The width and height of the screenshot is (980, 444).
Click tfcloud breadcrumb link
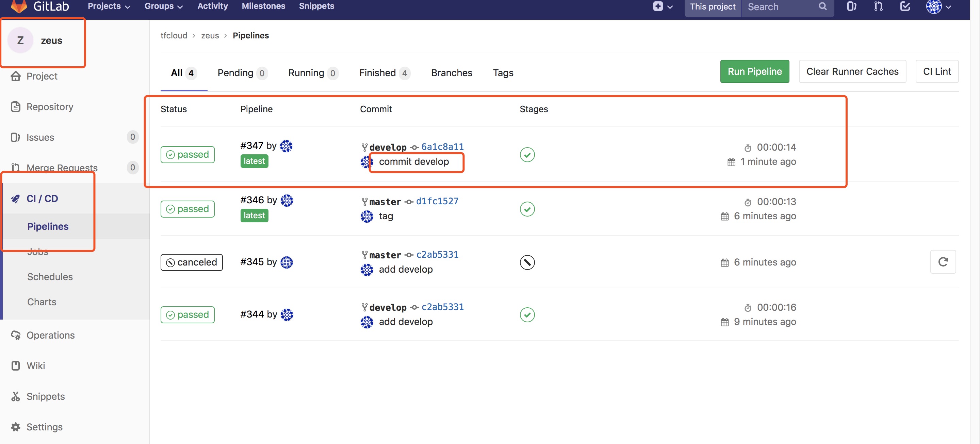point(174,35)
